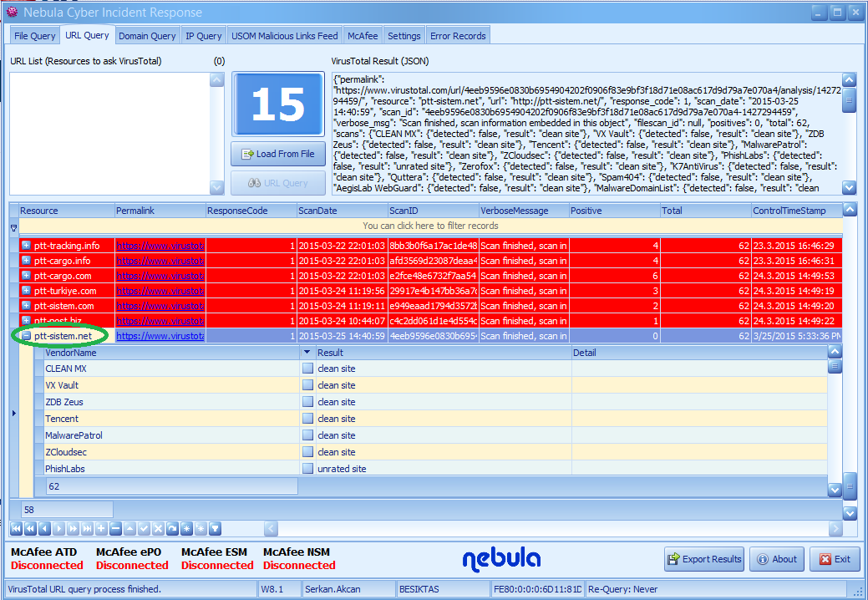Sort by ScanDate column header
Screen dimensions: 868x600
(x=343, y=211)
